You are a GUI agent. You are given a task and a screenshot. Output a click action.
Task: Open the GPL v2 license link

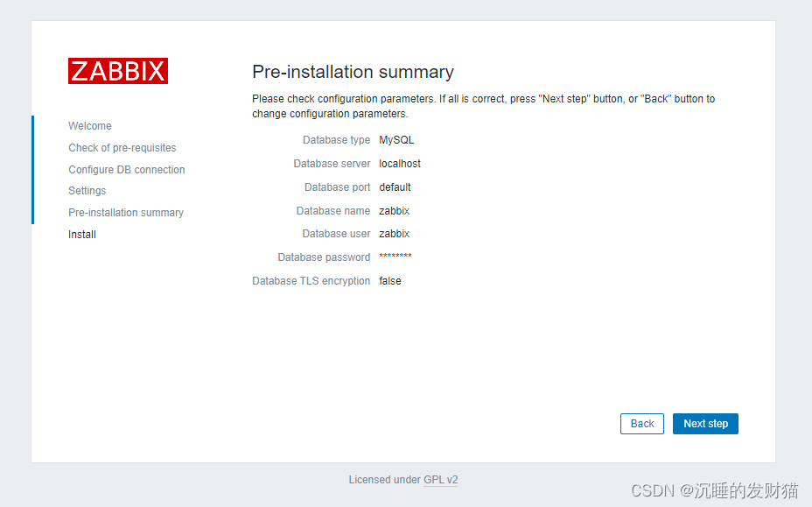pyautogui.click(x=441, y=480)
